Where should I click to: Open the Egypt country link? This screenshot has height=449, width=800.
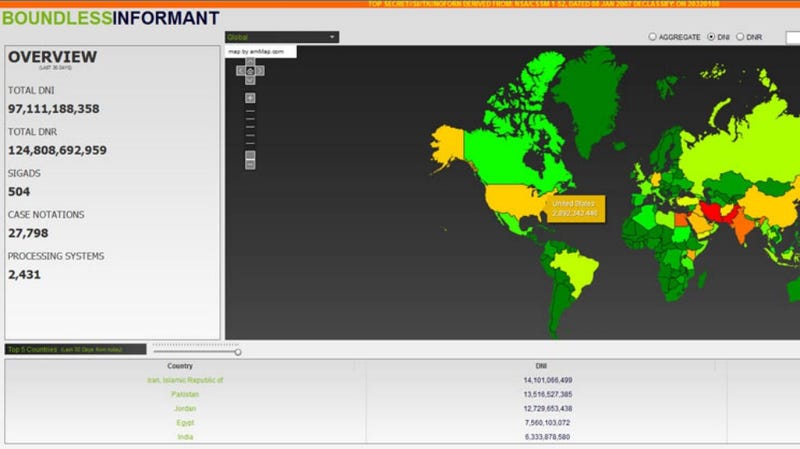coord(185,423)
